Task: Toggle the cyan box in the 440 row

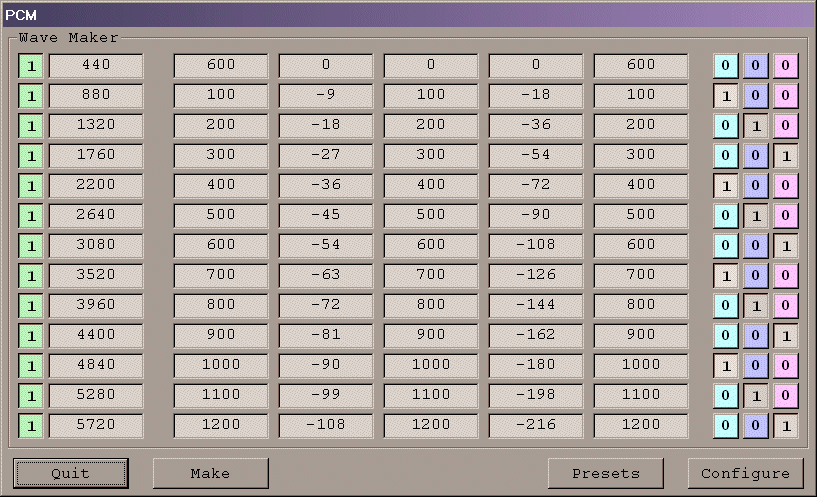Action: pyautogui.click(x=725, y=66)
